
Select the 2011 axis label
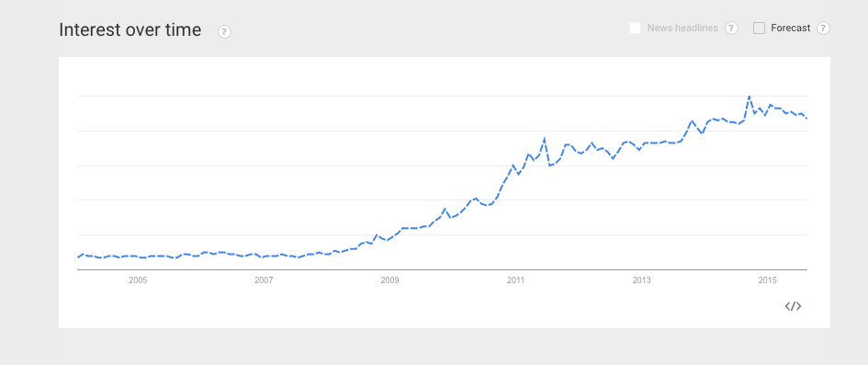coord(515,280)
